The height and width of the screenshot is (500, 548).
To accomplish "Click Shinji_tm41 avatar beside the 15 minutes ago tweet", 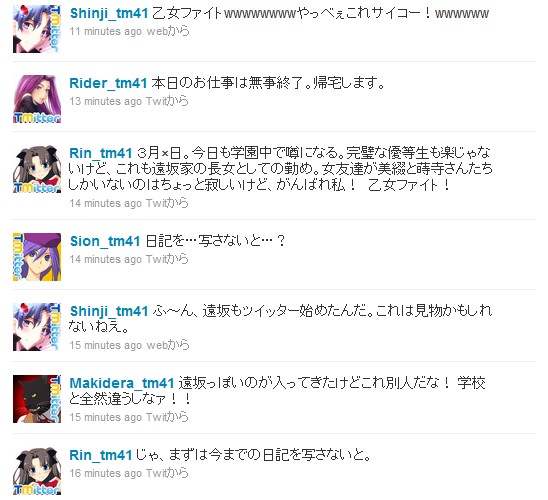I will tap(37, 327).
